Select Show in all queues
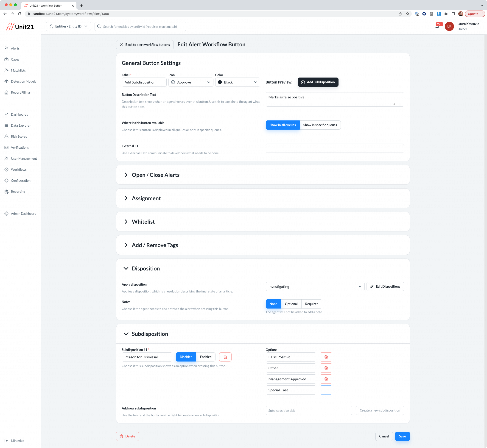Viewport: 487px width, 448px height. 283,125
